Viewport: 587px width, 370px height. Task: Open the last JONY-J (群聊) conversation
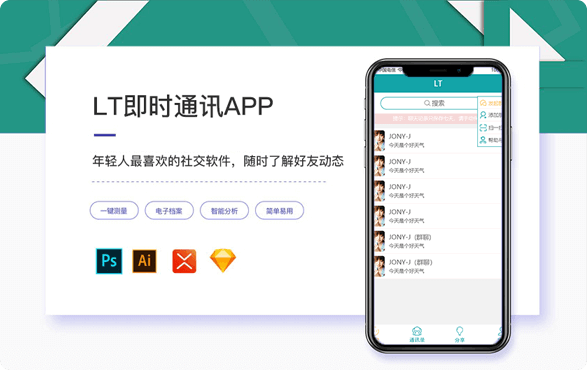point(438,266)
